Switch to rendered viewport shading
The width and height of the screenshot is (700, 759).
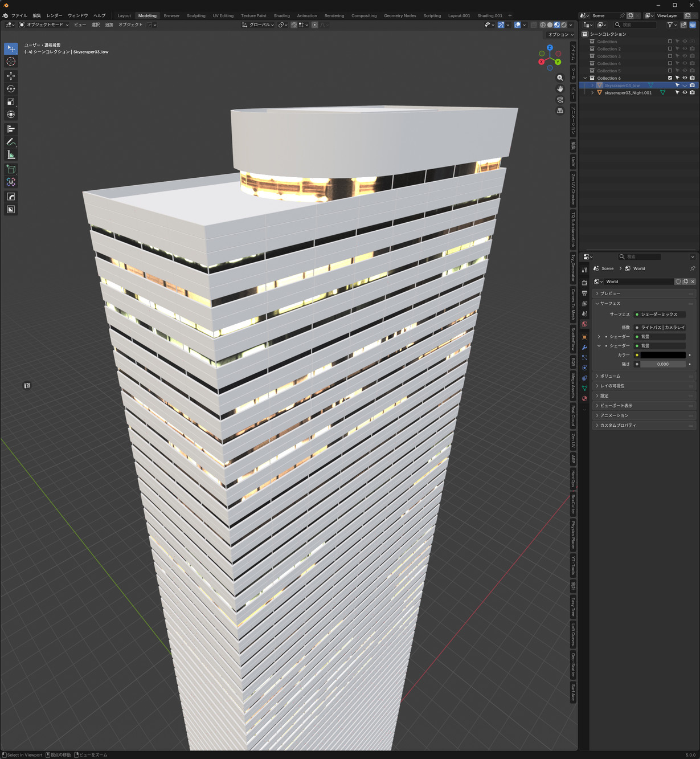[x=564, y=25]
